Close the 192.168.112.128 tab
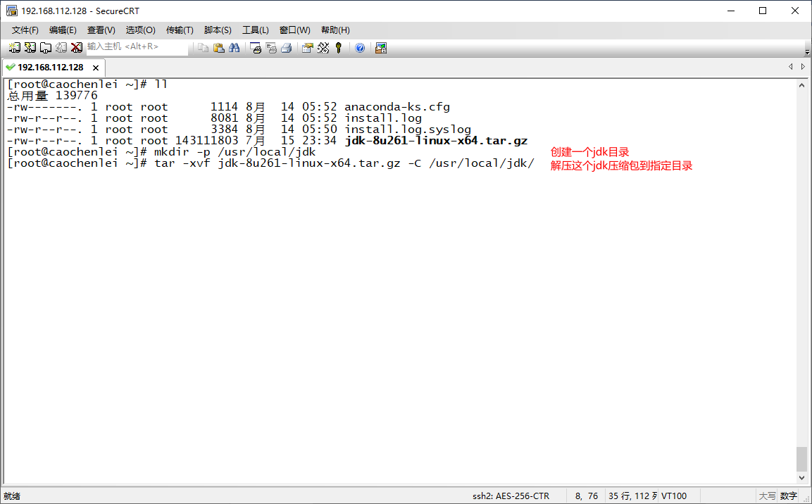 coord(96,68)
